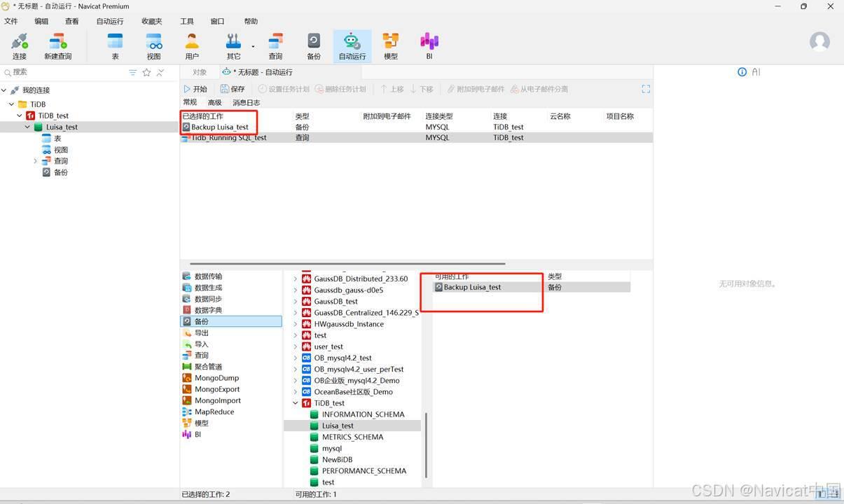The image size is (844, 504).
Task: Click the 连接 (Connection) toolbar icon
Action: (19, 46)
